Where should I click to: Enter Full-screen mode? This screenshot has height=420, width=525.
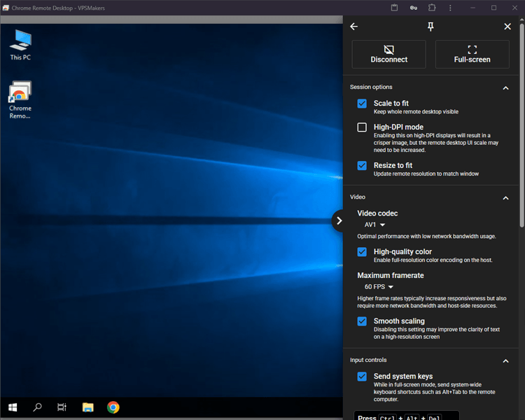click(472, 55)
